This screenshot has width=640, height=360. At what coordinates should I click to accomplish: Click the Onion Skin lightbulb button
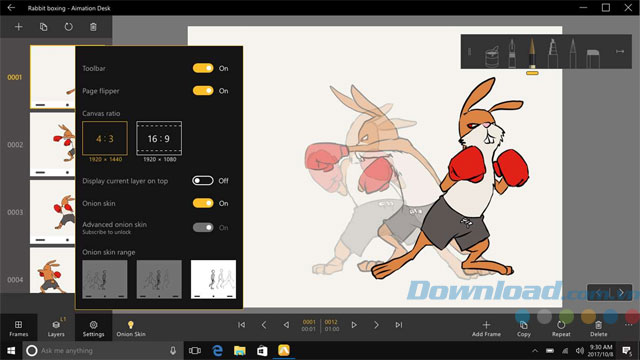131,328
